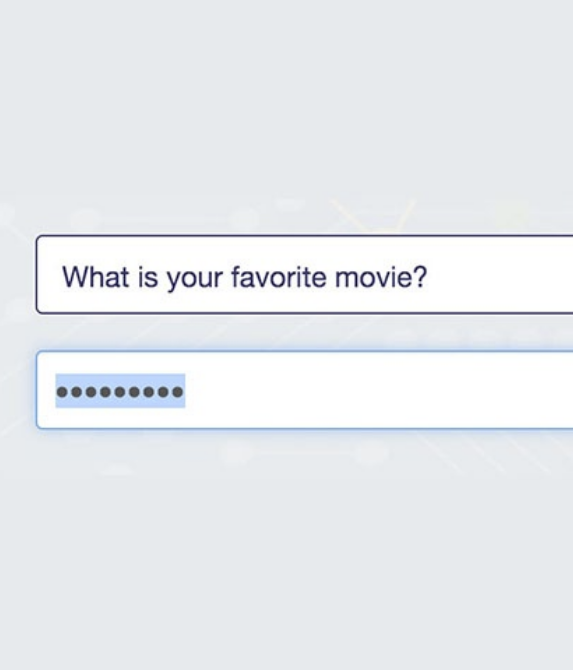
Task: Click the word 'movie?' in the question box
Action: tap(381, 277)
